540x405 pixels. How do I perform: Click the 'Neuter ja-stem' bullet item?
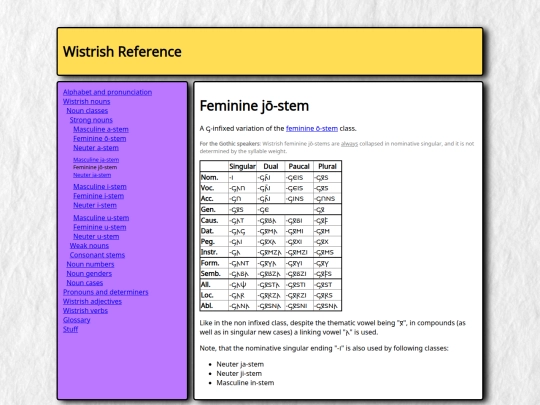[240, 364]
